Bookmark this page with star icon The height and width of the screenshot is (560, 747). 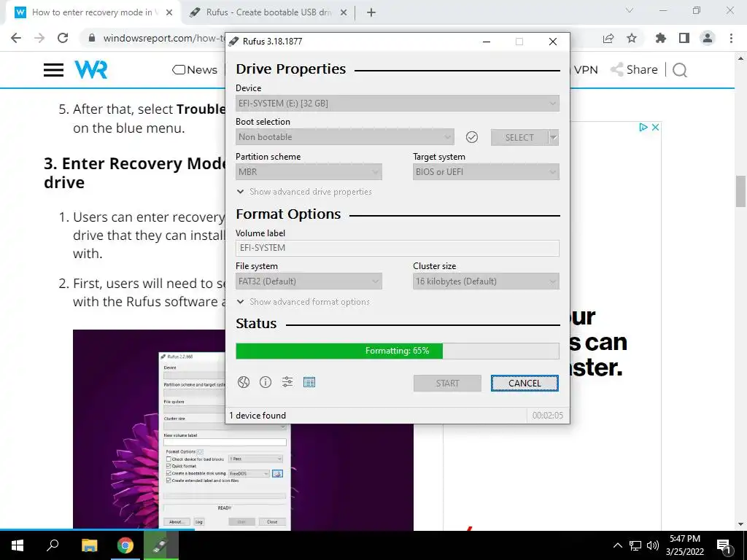(x=632, y=38)
